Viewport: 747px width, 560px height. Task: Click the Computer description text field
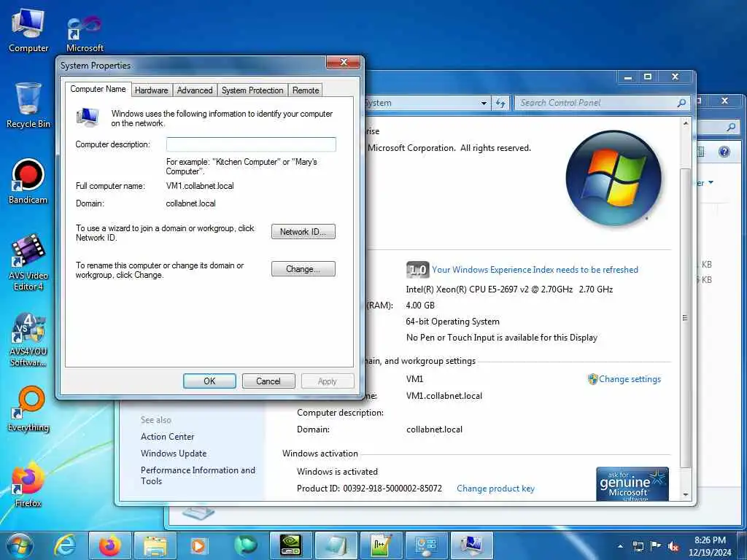click(251, 144)
